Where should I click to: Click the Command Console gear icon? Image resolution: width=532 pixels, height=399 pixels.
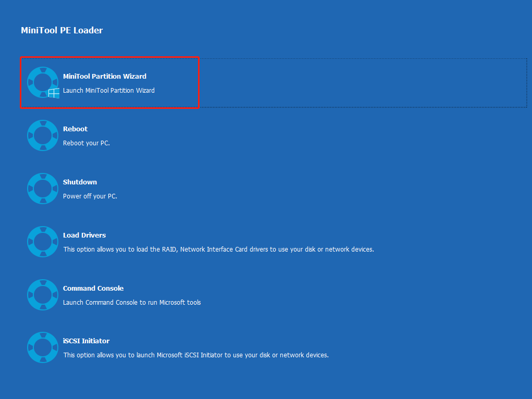click(x=42, y=294)
